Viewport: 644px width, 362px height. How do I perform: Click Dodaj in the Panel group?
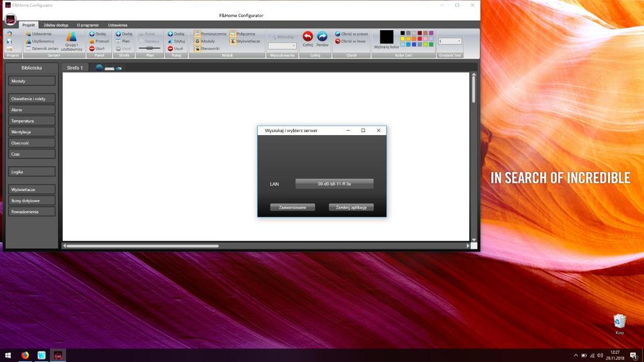(x=97, y=34)
